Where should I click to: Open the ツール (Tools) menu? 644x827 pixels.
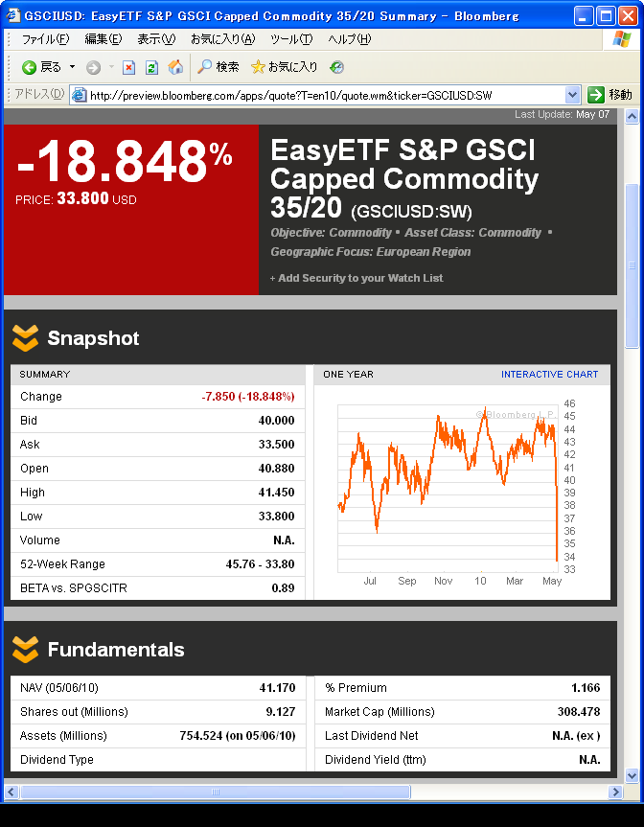pos(291,39)
